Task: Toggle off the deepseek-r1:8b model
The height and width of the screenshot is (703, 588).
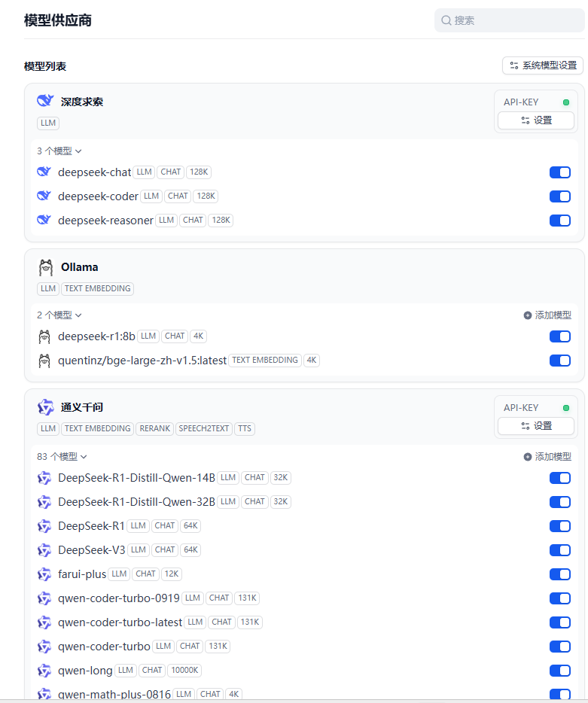Action: click(559, 336)
